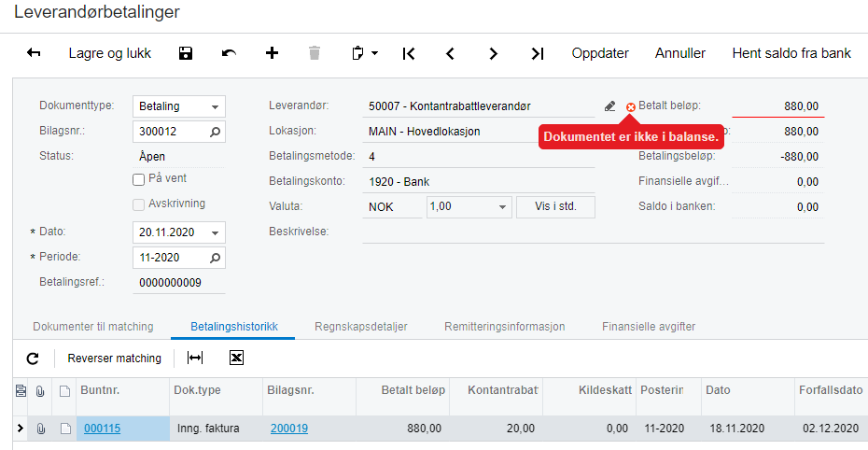868x450 pixels.
Task: Refresh the payment history grid
Action: coord(33,359)
